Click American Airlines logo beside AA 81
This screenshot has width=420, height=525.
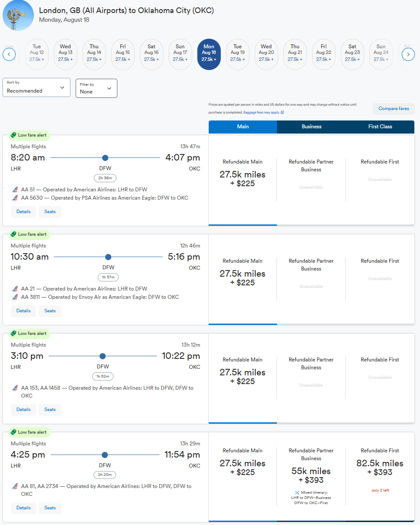coord(15,486)
